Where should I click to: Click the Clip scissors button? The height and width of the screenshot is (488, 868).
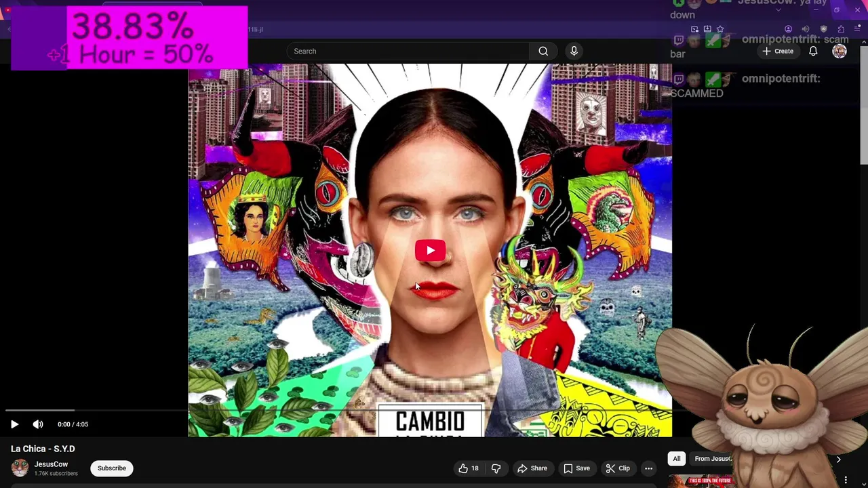click(618, 468)
